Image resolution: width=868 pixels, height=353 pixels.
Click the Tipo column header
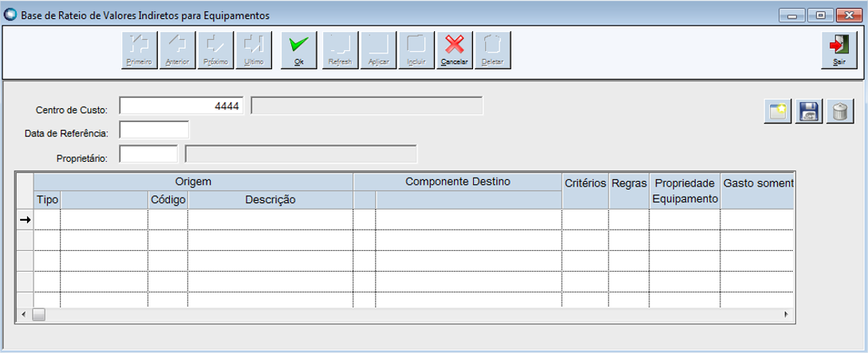47,200
